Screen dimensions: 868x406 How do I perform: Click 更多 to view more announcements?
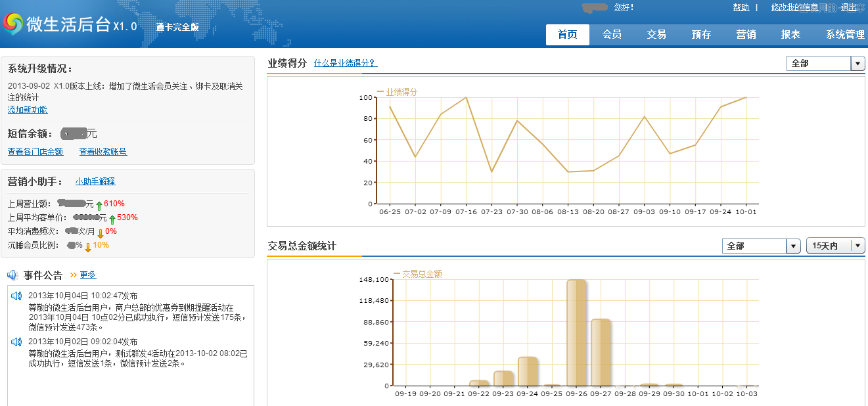[x=88, y=275]
